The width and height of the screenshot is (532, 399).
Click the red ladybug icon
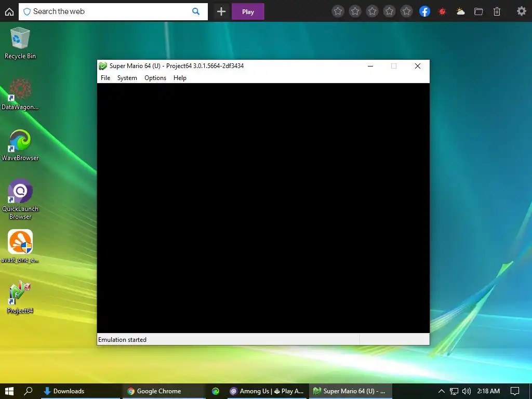click(442, 11)
